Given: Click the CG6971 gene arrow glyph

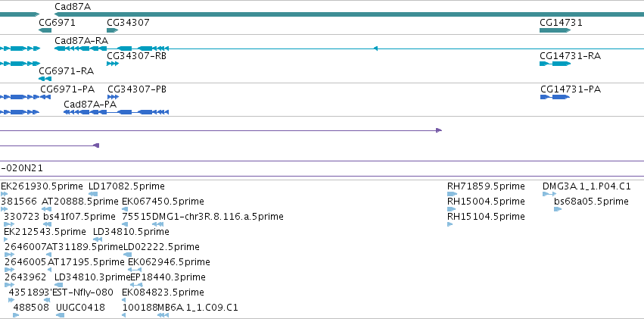Looking at the screenshot, I should pos(45,30).
